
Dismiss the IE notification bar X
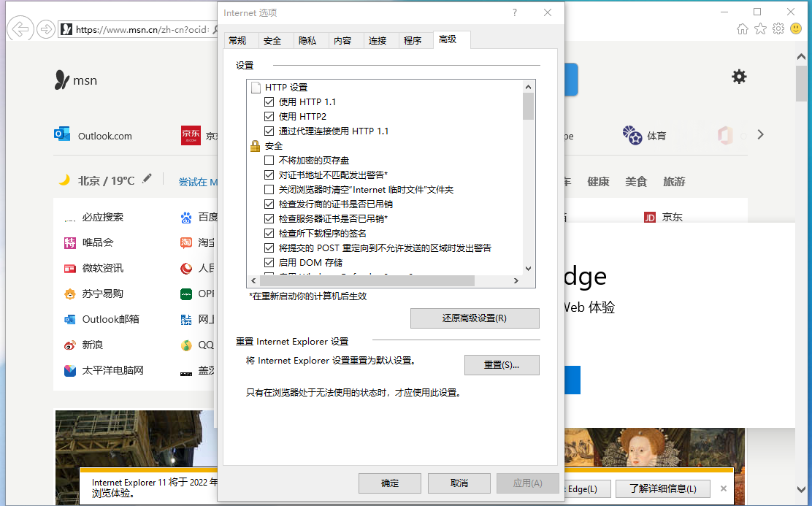[724, 488]
